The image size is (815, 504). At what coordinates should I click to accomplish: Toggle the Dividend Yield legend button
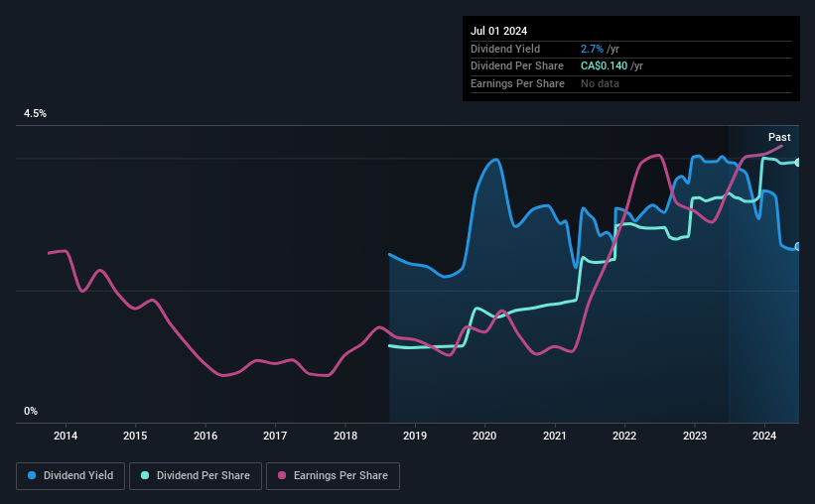pyautogui.click(x=70, y=475)
